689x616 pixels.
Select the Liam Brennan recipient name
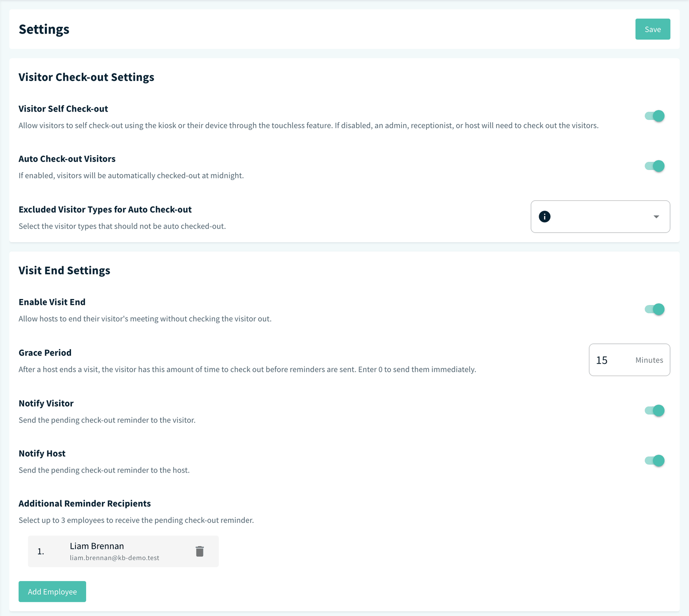97,546
